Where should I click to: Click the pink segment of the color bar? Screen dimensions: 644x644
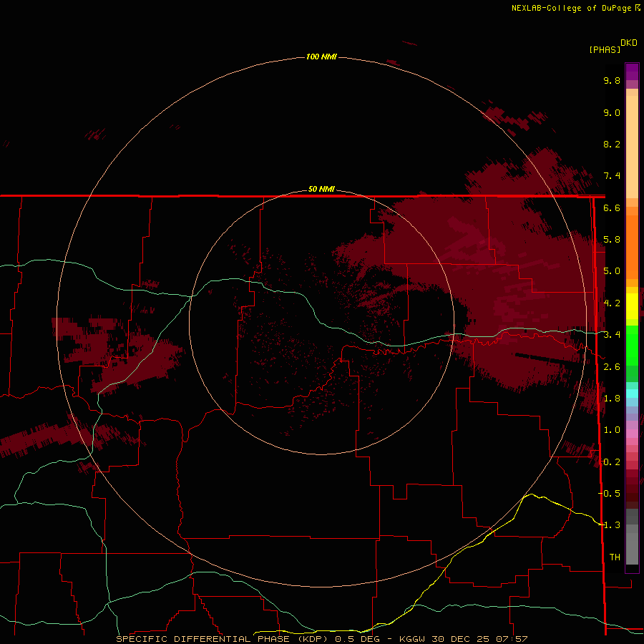tap(632, 434)
